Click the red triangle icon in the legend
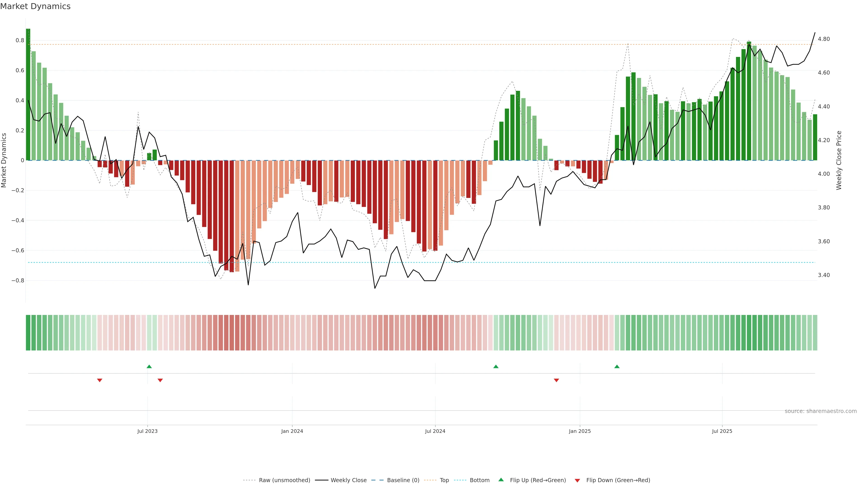The width and height of the screenshot is (868, 488). 577,480
